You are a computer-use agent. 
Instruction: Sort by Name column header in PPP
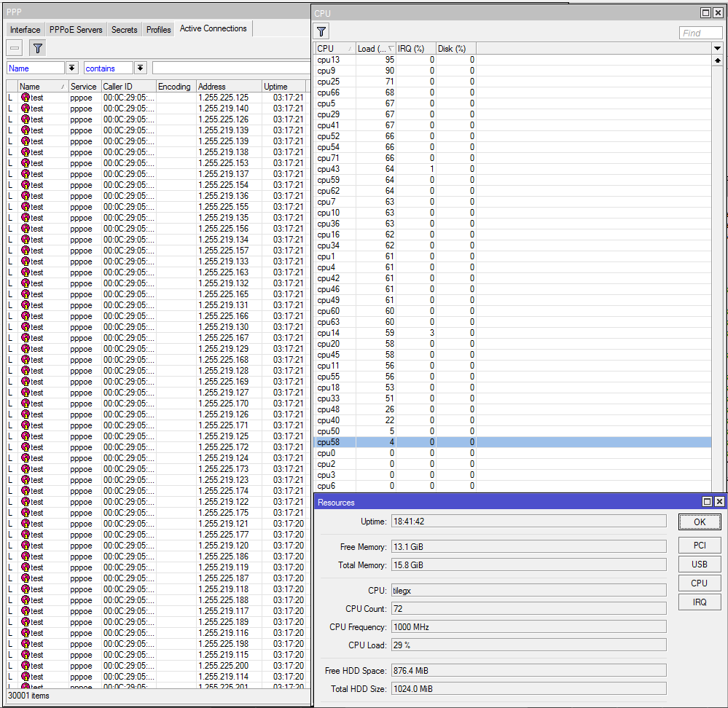pos(42,86)
